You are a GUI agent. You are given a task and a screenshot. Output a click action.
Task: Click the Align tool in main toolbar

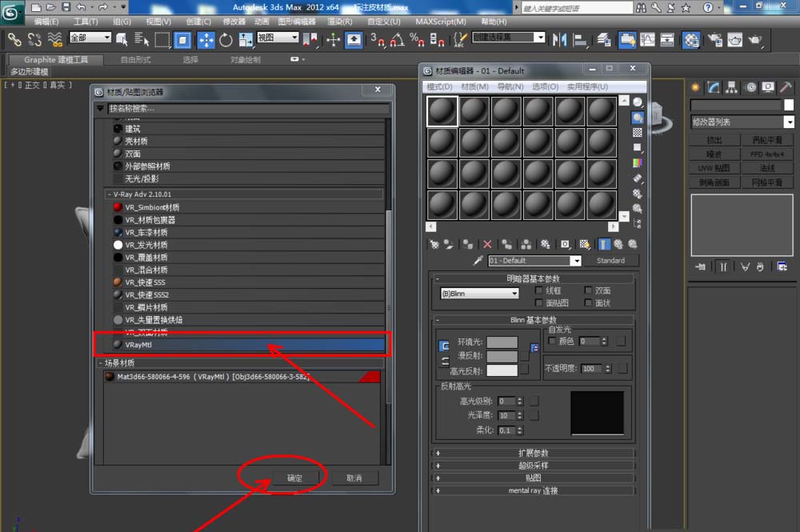pyautogui.click(x=579, y=40)
